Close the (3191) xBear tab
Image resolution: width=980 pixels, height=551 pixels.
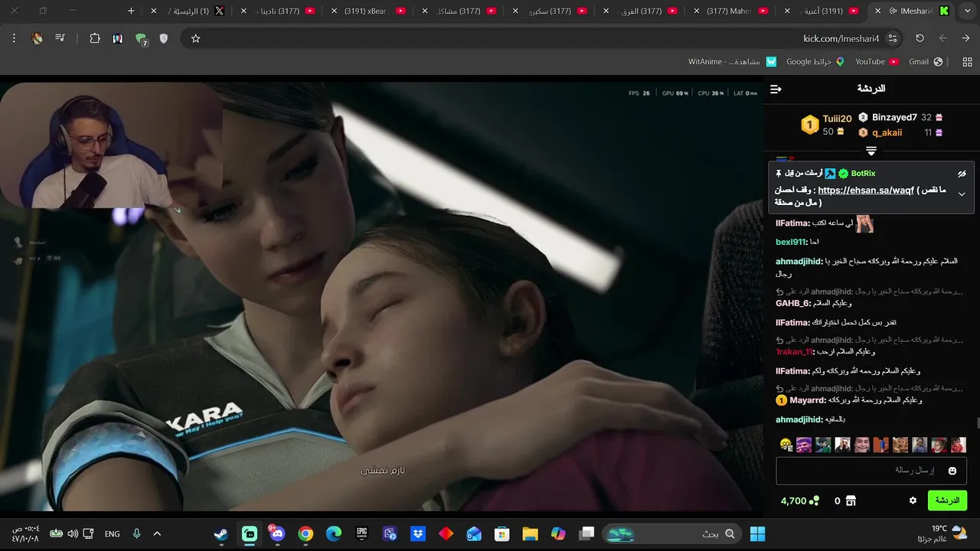336,11
